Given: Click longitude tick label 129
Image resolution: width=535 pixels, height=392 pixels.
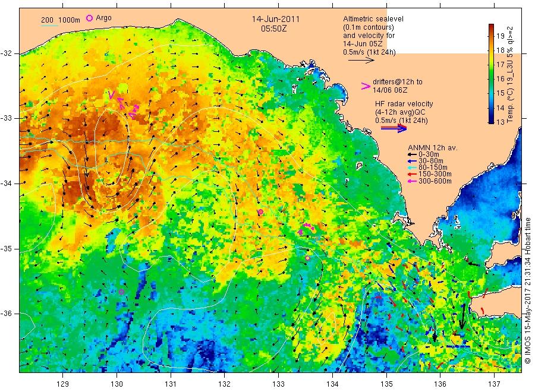Looking at the screenshot, I should [63, 384].
